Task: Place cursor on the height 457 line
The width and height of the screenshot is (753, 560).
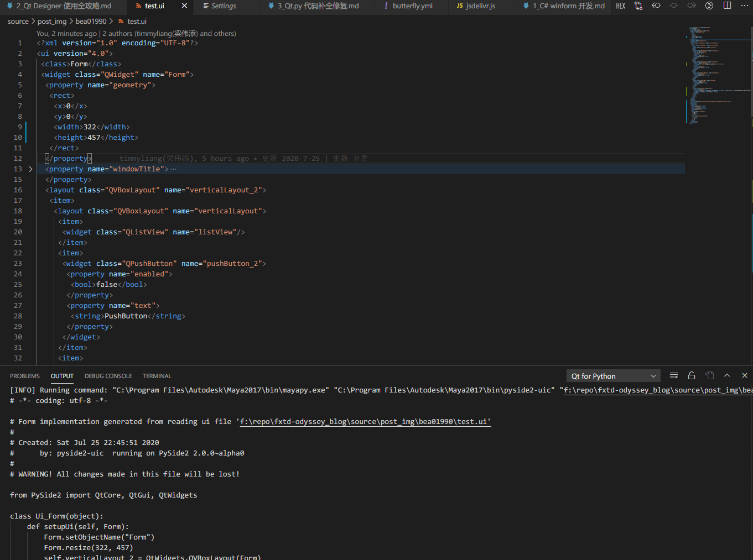Action: point(96,138)
